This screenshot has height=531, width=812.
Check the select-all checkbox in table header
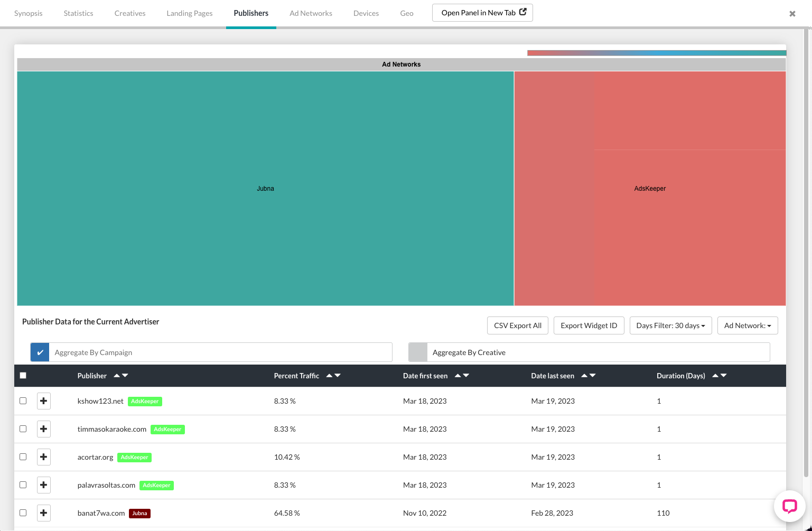[x=23, y=375]
